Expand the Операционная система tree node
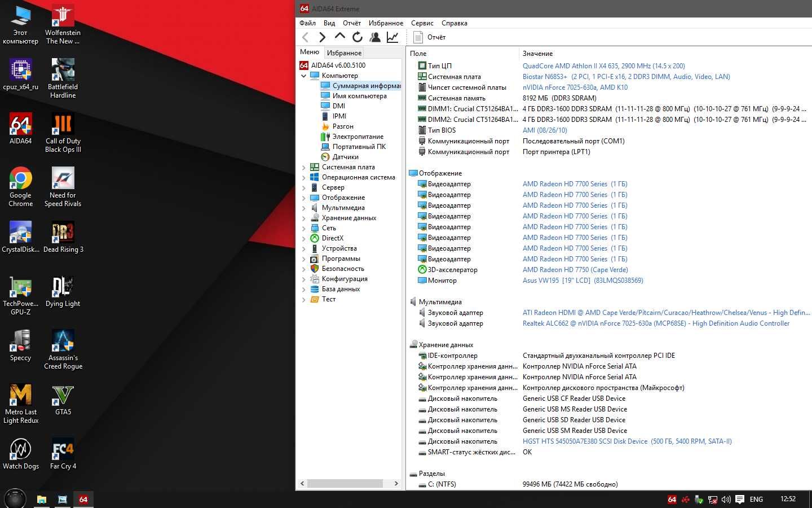 point(304,177)
